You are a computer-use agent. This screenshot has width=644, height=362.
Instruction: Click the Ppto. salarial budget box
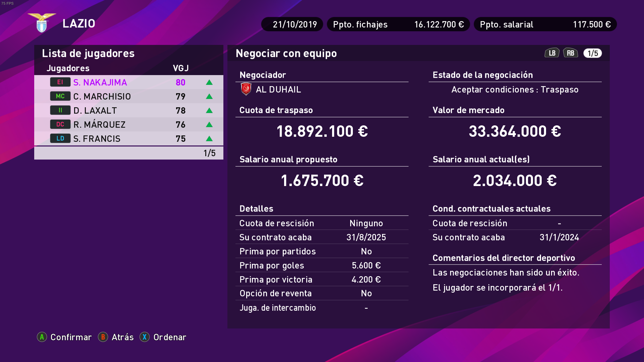coord(545,24)
